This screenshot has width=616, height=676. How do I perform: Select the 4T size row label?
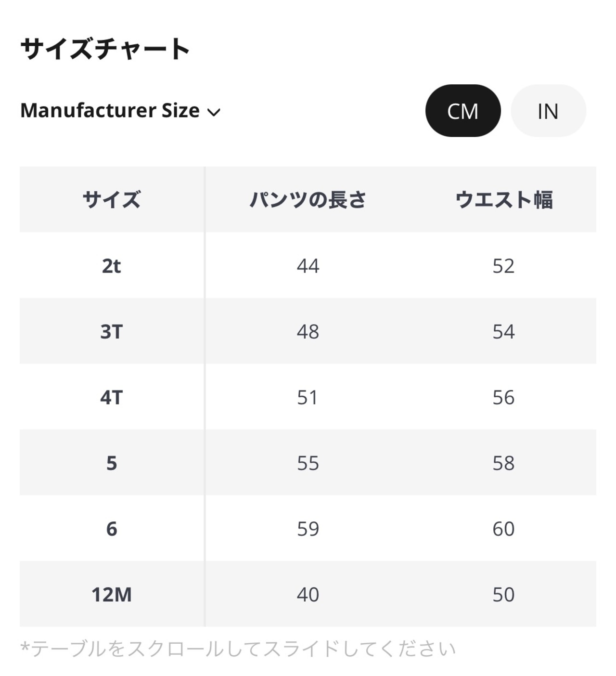coord(111,397)
